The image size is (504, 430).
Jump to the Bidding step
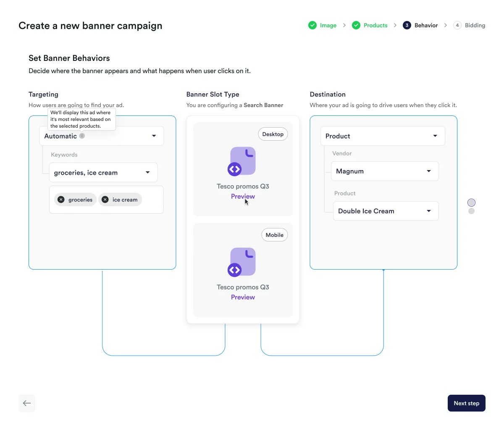click(475, 25)
